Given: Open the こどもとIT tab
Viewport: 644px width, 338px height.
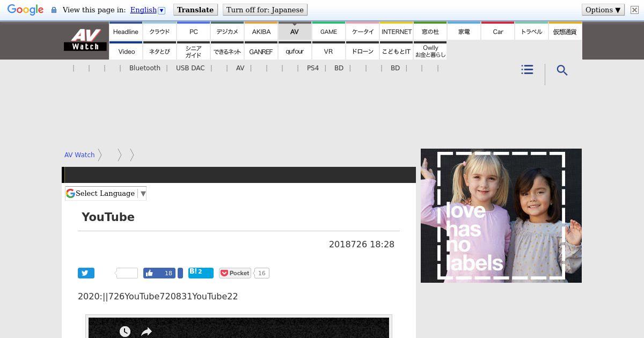Looking at the screenshot, I should tap(396, 51).
